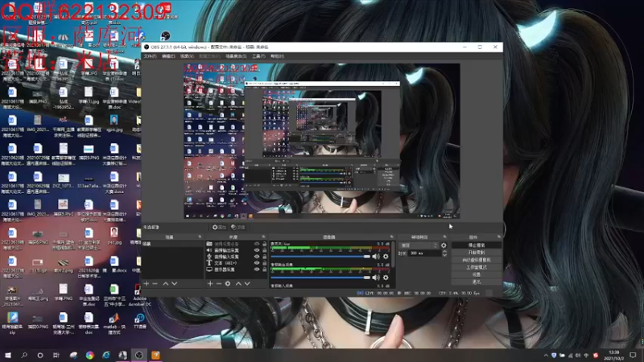Add a new source with plus icon
This screenshot has width=644, height=362.
coord(210,284)
